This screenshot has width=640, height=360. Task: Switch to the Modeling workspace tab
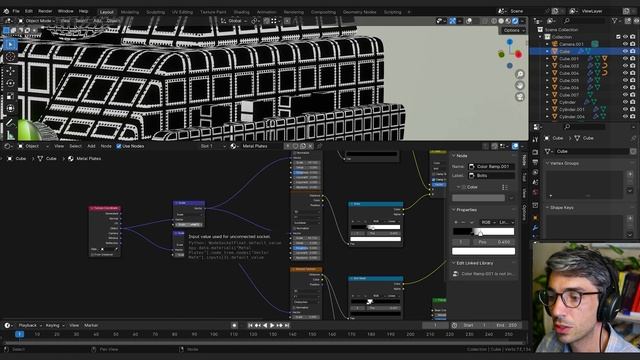pyautogui.click(x=130, y=12)
